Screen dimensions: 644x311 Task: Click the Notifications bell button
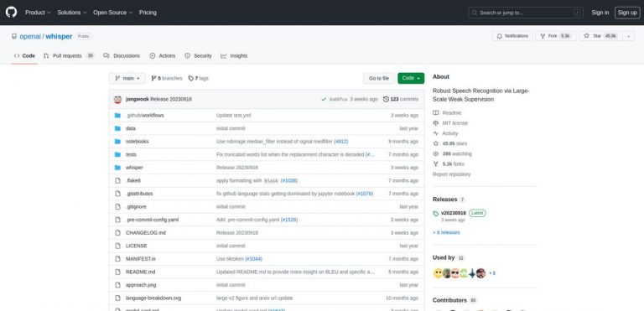tap(512, 36)
